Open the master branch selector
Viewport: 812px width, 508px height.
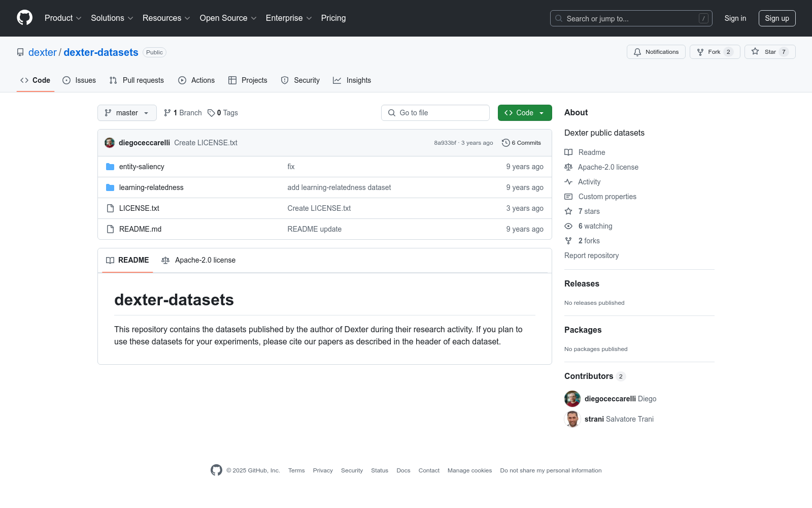pos(127,113)
